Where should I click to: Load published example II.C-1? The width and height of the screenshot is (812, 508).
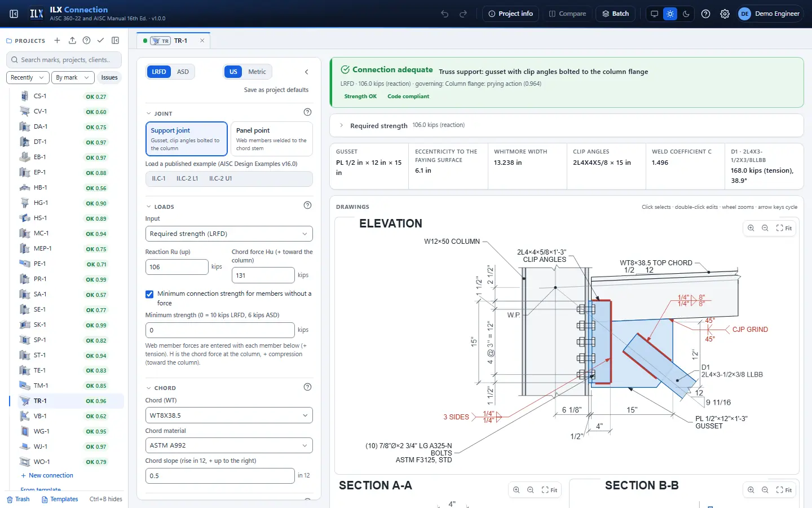click(158, 178)
